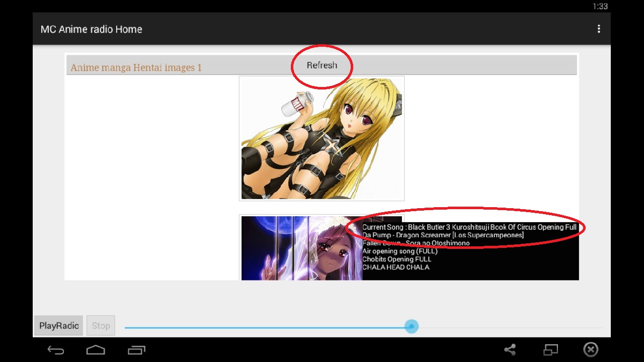
Task: Select 'Da Pump - Dragon Screamer' song entry
Action: click(x=443, y=235)
